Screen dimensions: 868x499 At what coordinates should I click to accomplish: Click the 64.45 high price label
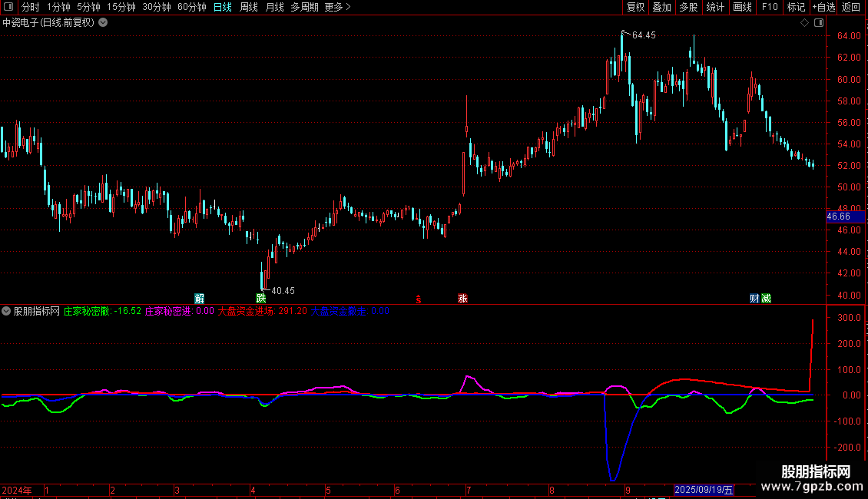click(x=644, y=35)
